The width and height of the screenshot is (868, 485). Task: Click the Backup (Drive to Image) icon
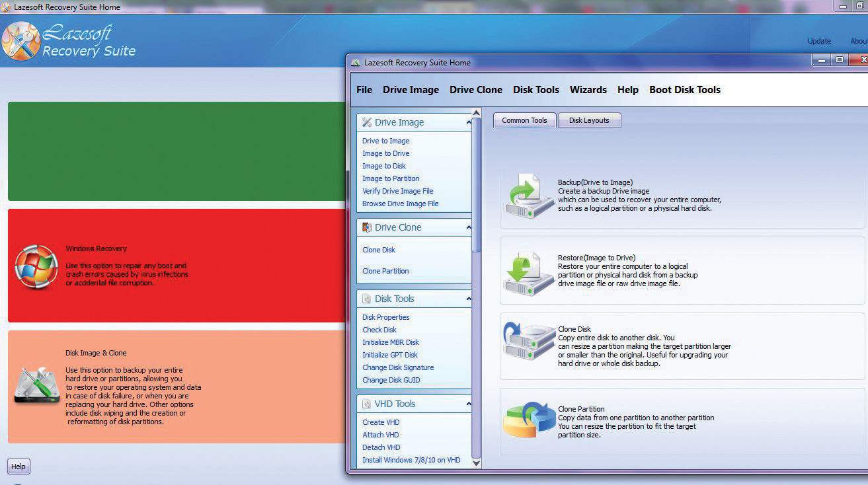click(530, 196)
